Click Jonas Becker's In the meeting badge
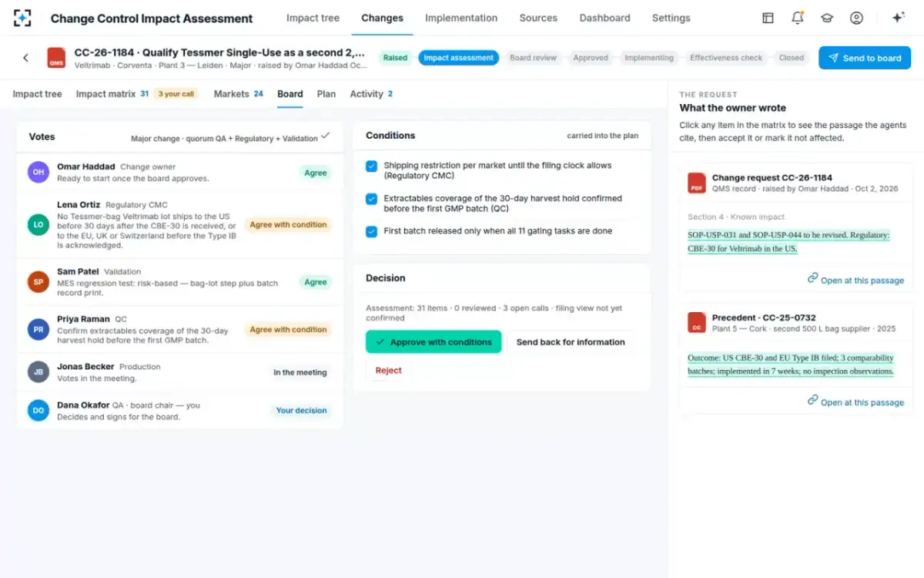 tap(300, 372)
